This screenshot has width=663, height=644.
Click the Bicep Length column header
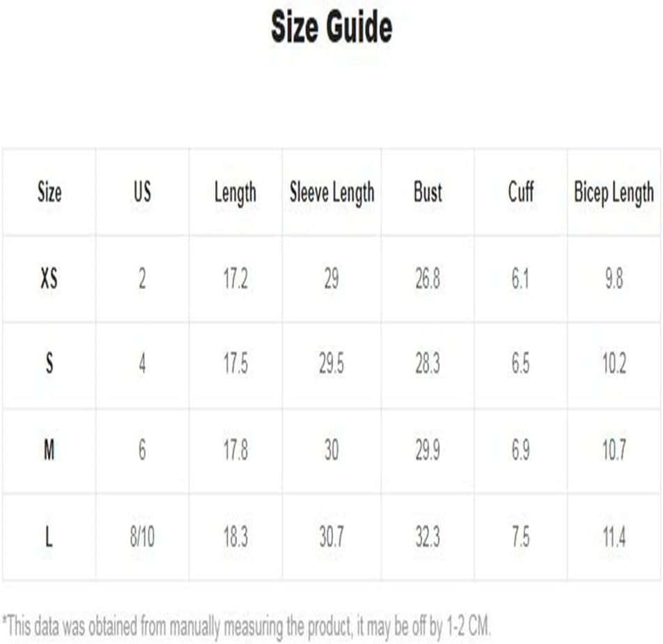[x=614, y=193]
